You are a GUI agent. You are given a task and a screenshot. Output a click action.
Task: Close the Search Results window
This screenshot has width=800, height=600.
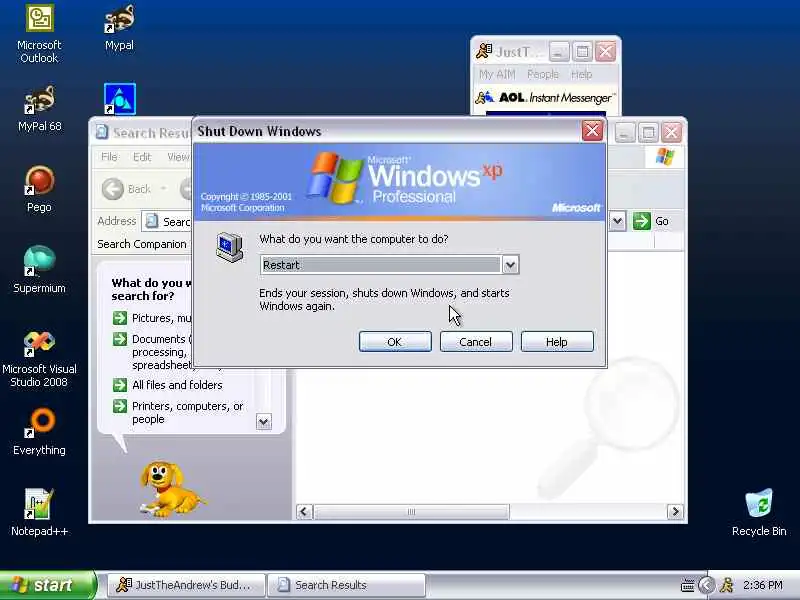click(x=671, y=133)
